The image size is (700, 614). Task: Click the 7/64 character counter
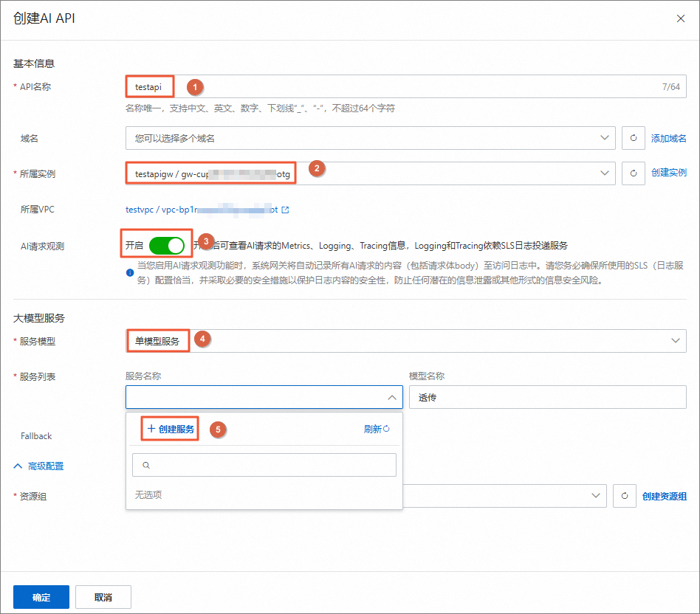click(x=671, y=86)
